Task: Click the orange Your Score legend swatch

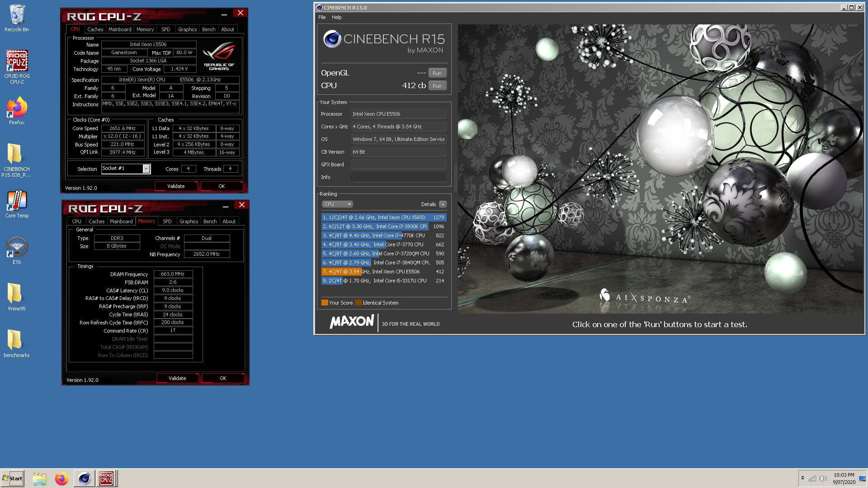Action: pos(325,303)
